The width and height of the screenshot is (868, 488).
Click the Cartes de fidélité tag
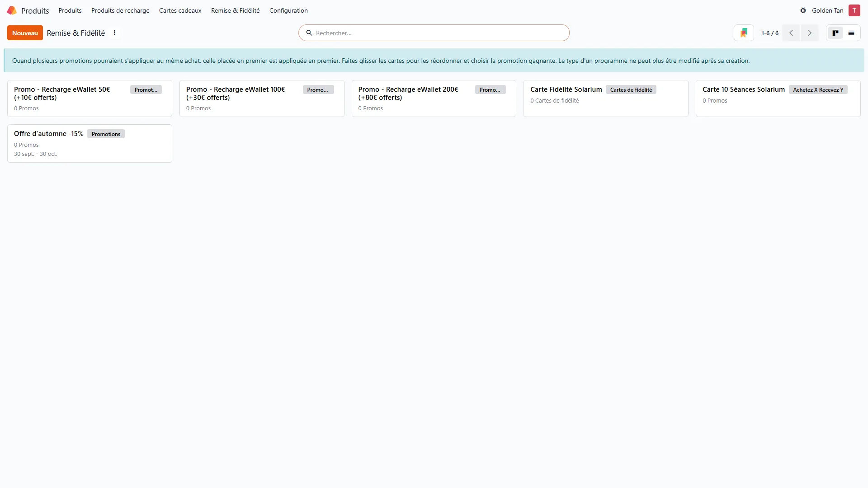631,90
